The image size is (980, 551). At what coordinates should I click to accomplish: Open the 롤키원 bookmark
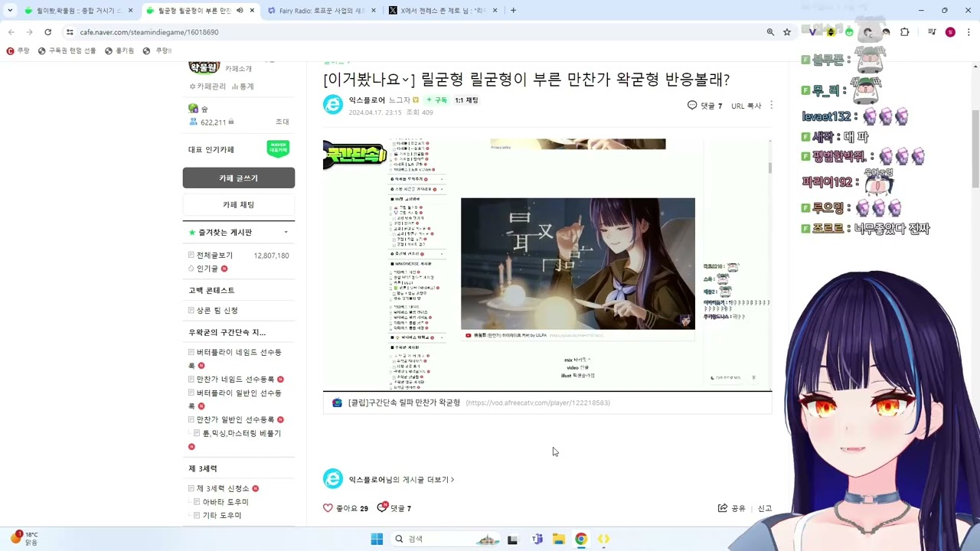tap(119, 51)
